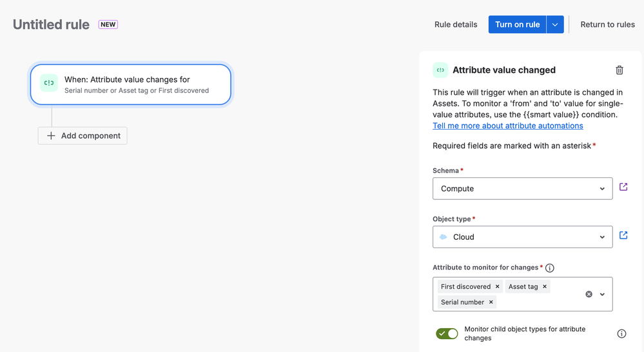This screenshot has height=352, width=644.
Task: Click the cloud icon in Object type field
Action: point(443,237)
